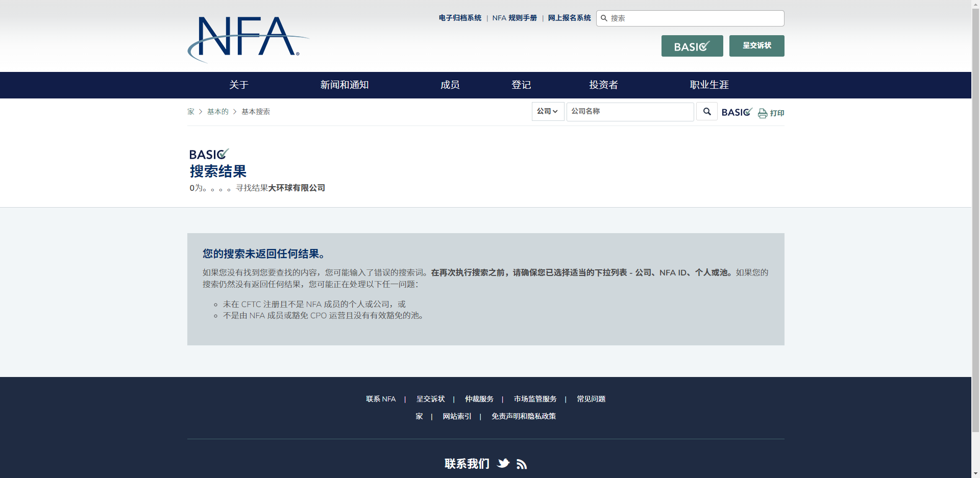The image size is (980, 478).
Task: Go to 家 breadcrumb link
Action: coord(191,112)
